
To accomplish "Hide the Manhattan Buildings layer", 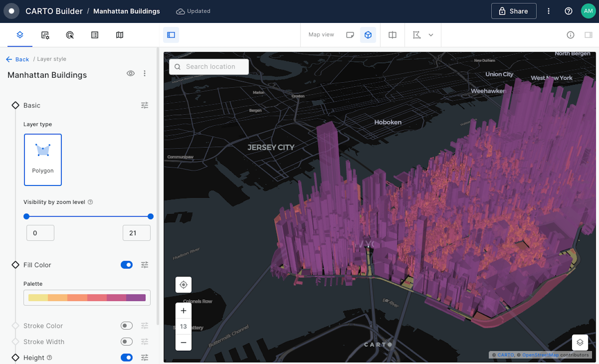I will [x=130, y=73].
